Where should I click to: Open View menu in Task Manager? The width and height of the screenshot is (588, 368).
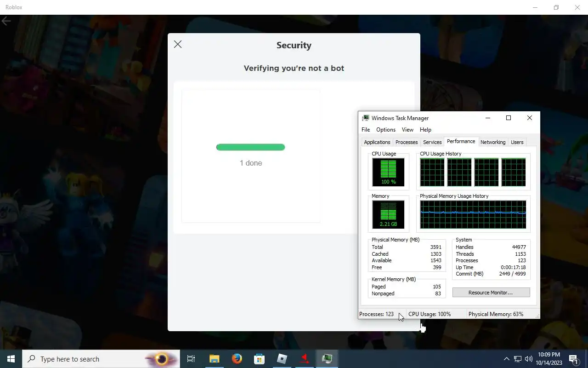(x=407, y=130)
